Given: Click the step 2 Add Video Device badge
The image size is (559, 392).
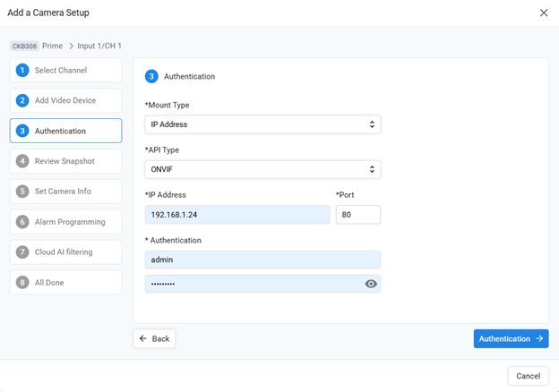Looking at the screenshot, I should (x=22, y=100).
